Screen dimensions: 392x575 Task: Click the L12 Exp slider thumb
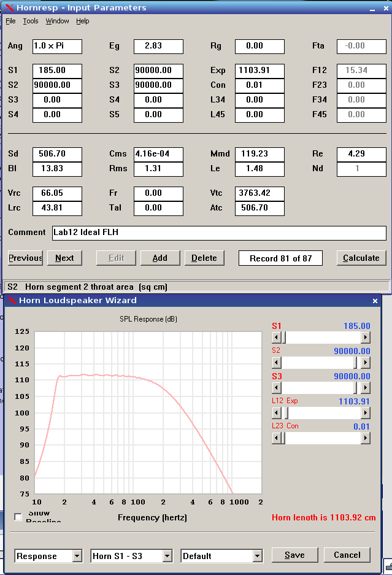[x=286, y=413]
